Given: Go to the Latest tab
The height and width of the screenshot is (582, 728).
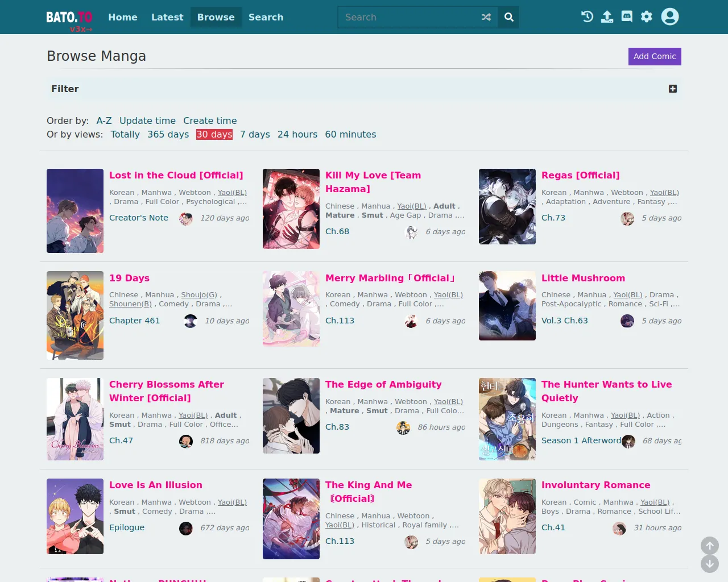Looking at the screenshot, I should [167, 17].
